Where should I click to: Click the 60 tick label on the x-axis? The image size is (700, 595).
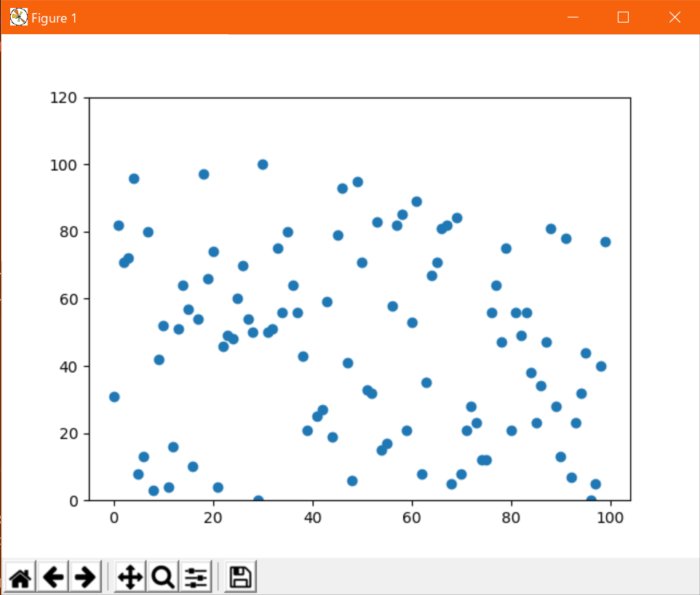(x=413, y=517)
